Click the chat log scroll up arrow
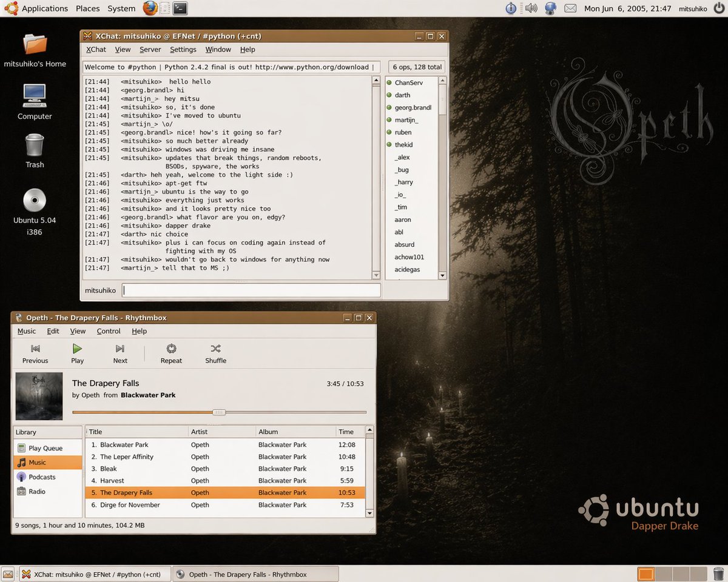Screen dimensions: 728x582 tap(377, 81)
